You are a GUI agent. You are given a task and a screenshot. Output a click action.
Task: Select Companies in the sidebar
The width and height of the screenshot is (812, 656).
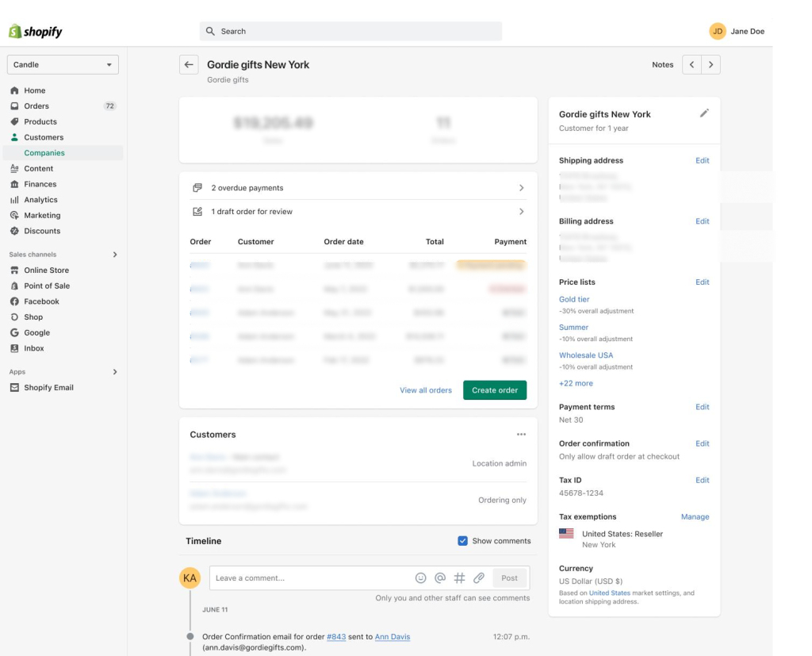point(44,152)
